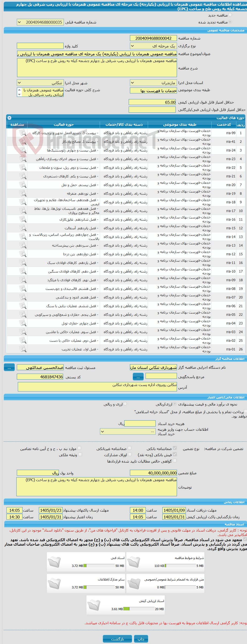Open the شهر محل اجرا dropdown
This screenshot has height=644, width=247.
(40, 83)
